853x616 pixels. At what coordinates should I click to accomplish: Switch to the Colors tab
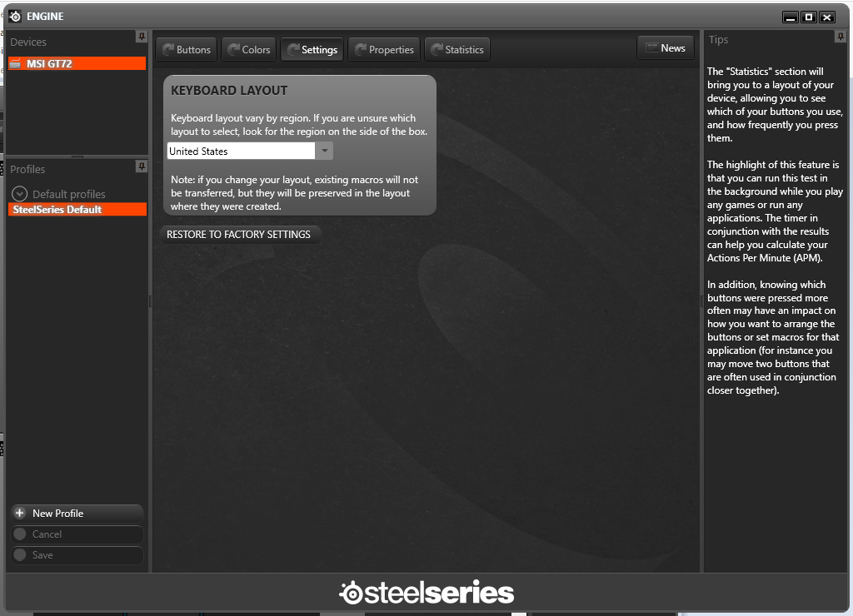tap(248, 49)
